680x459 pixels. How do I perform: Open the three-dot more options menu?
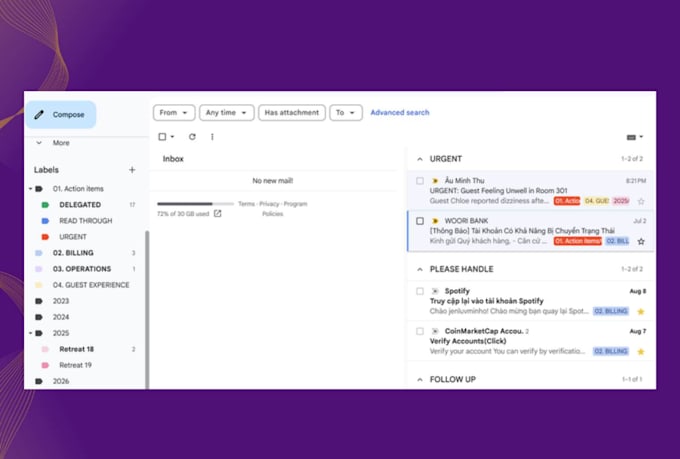(212, 137)
